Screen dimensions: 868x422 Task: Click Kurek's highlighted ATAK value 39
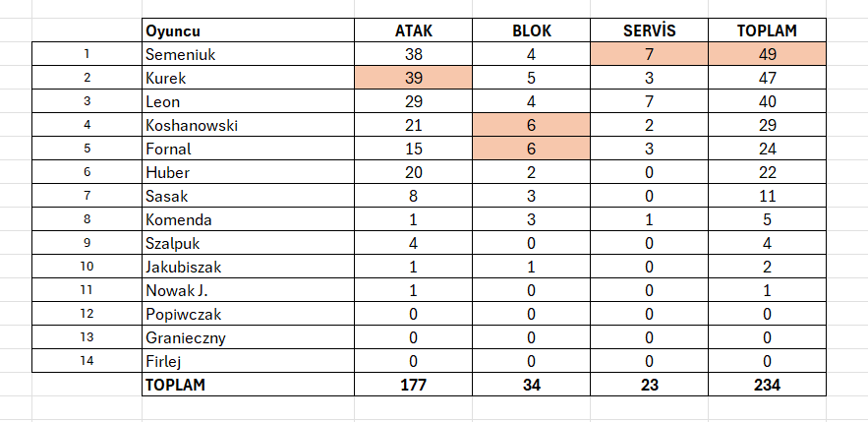[x=413, y=79]
